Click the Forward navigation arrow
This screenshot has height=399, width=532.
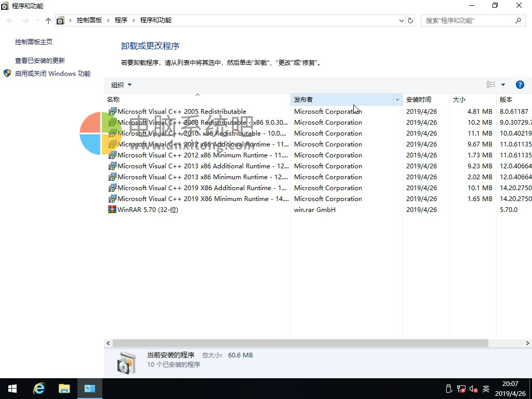click(x=25, y=21)
